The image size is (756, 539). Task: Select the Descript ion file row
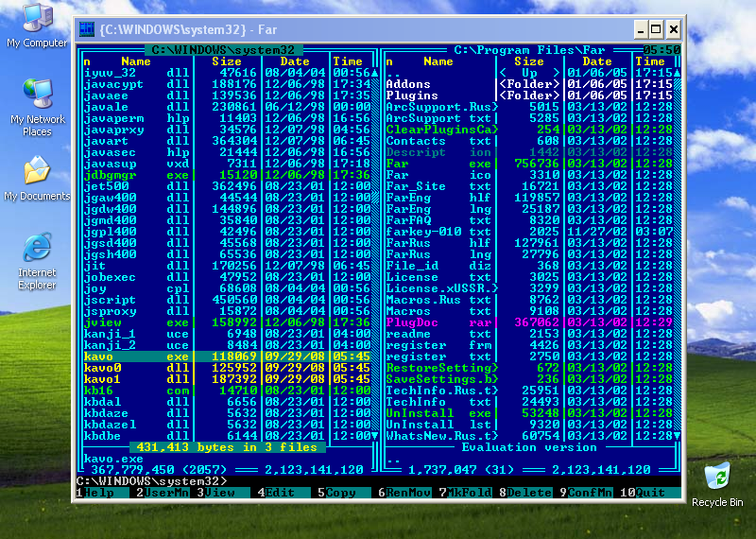pos(529,152)
